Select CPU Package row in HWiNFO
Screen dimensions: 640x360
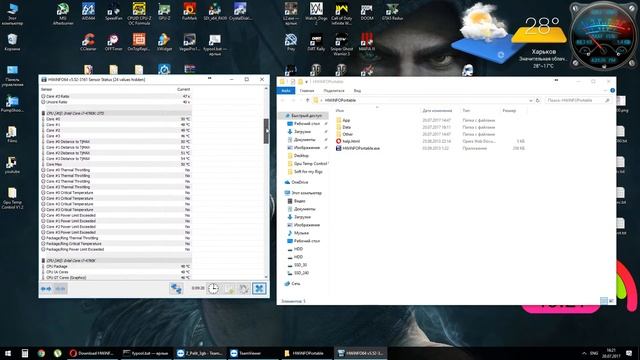pos(116,266)
